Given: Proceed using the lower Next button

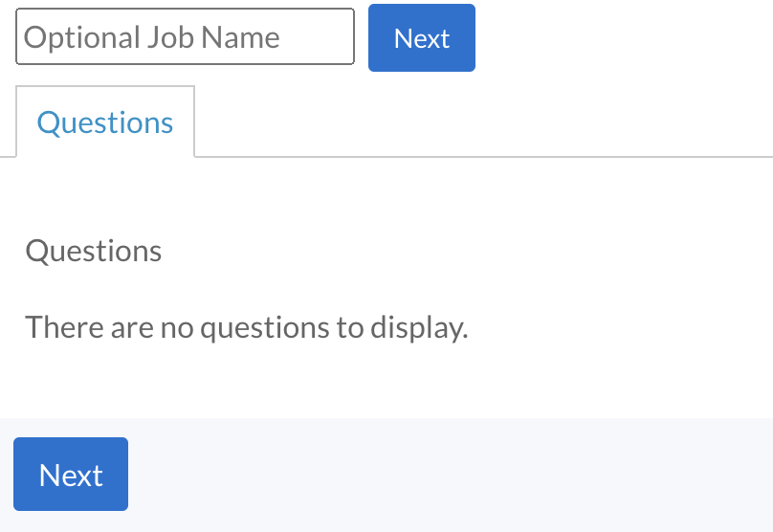Looking at the screenshot, I should point(71,475).
